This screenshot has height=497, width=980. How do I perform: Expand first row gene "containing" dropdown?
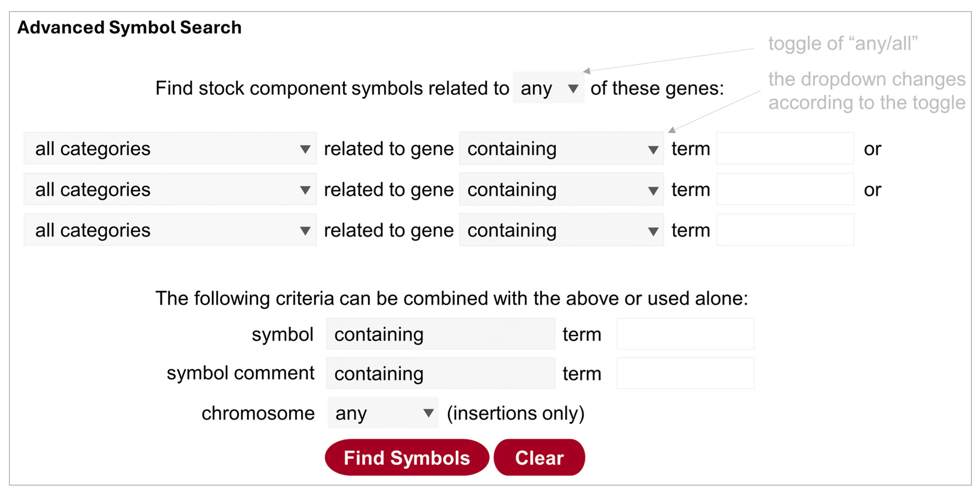coord(561,149)
